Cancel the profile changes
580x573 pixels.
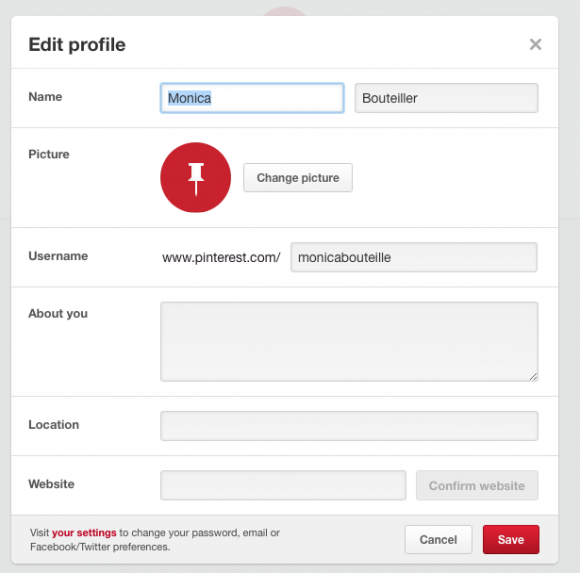438,539
